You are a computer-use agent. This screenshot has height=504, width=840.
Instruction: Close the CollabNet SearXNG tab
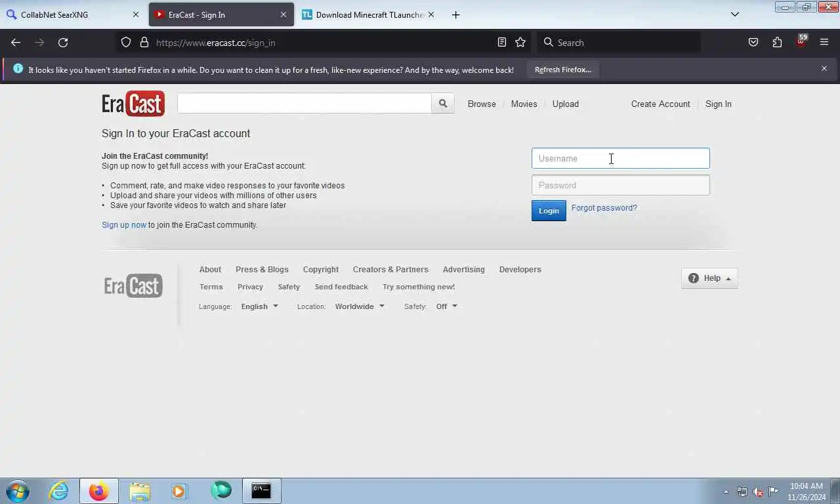(136, 14)
